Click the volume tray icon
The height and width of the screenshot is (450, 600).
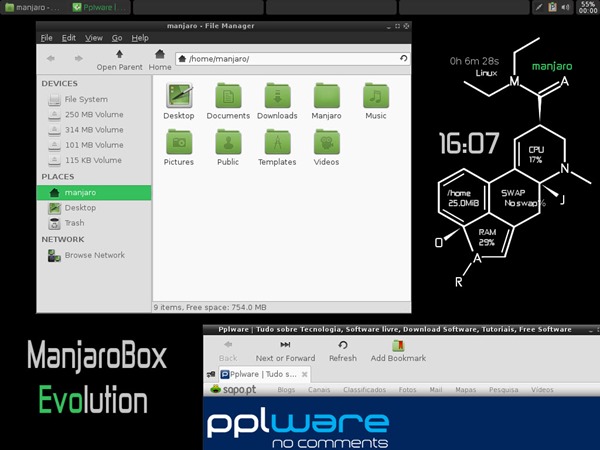(x=565, y=7)
